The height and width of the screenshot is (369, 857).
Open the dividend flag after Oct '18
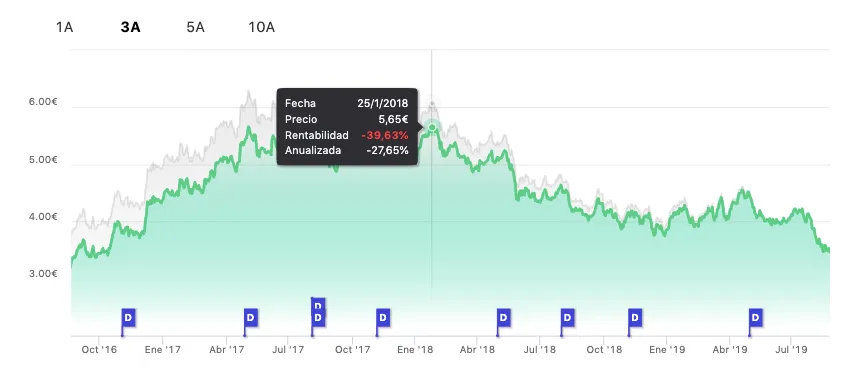pos(635,317)
